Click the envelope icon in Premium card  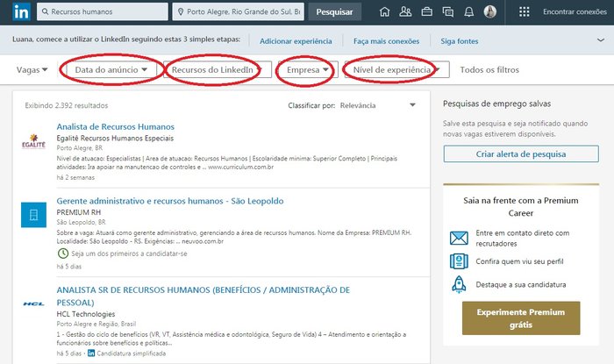click(459, 238)
